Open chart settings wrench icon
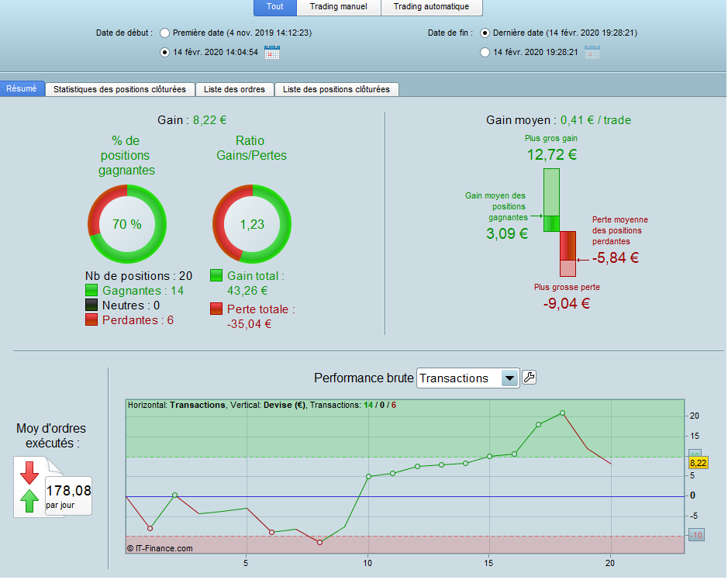Image resolution: width=728 pixels, height=580 pixels. (530, 378)
